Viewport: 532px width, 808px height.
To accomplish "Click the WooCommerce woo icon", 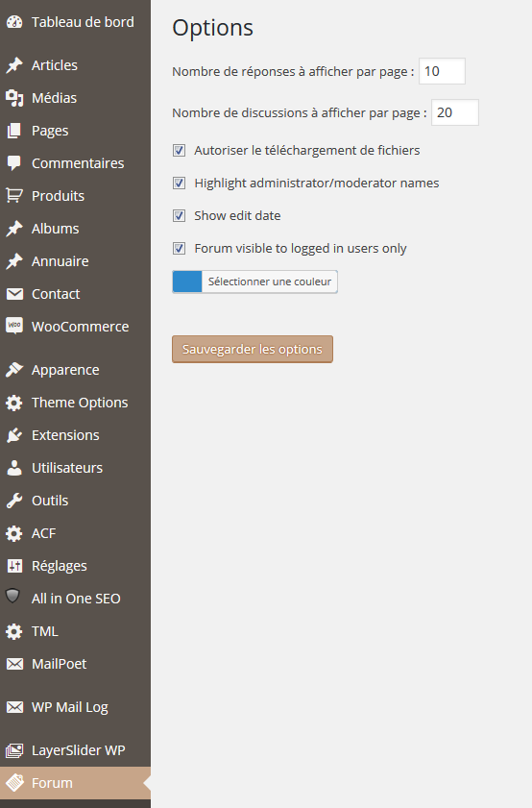I will click(x=14, y=326).
